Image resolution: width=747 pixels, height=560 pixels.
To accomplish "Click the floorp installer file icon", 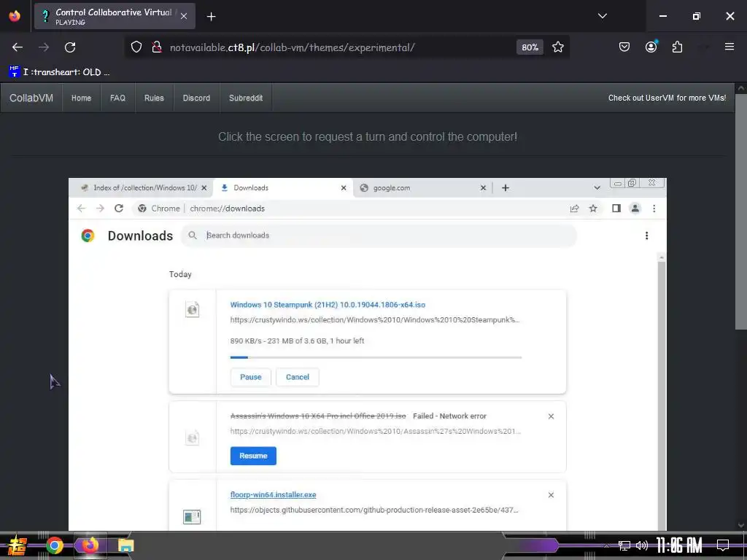I will [x=192, y=517].
